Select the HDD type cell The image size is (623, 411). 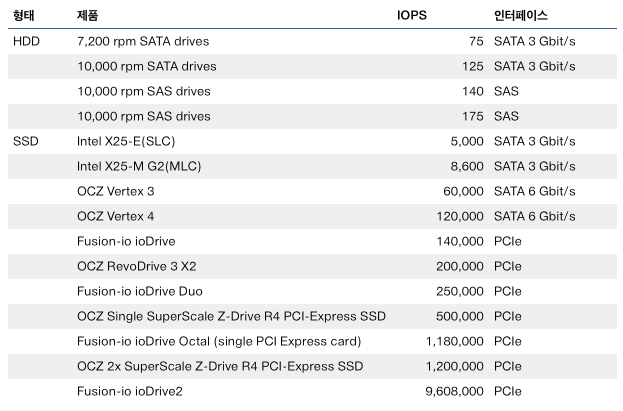point(26,41)
